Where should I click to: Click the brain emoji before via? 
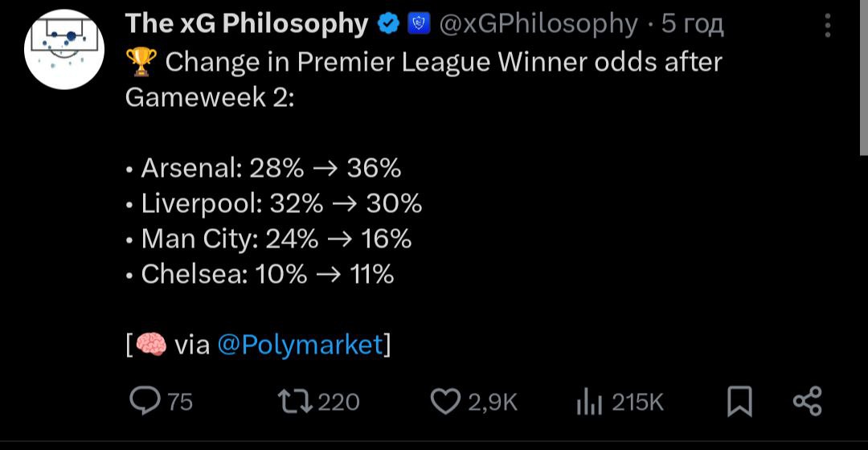[x=150, y=345]
